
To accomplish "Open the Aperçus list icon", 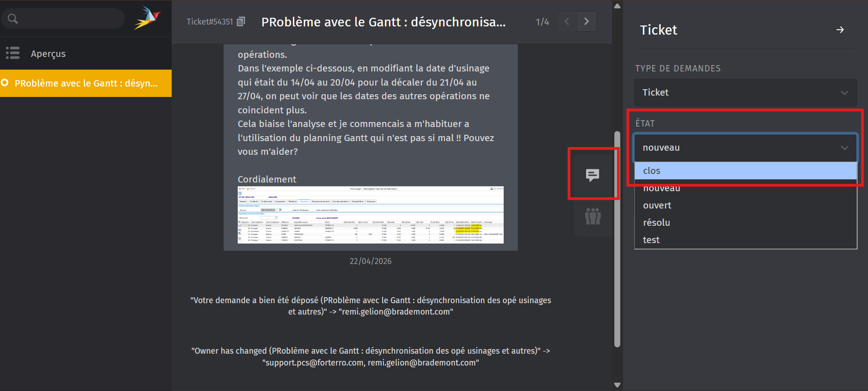I will [x=13, y=53].
